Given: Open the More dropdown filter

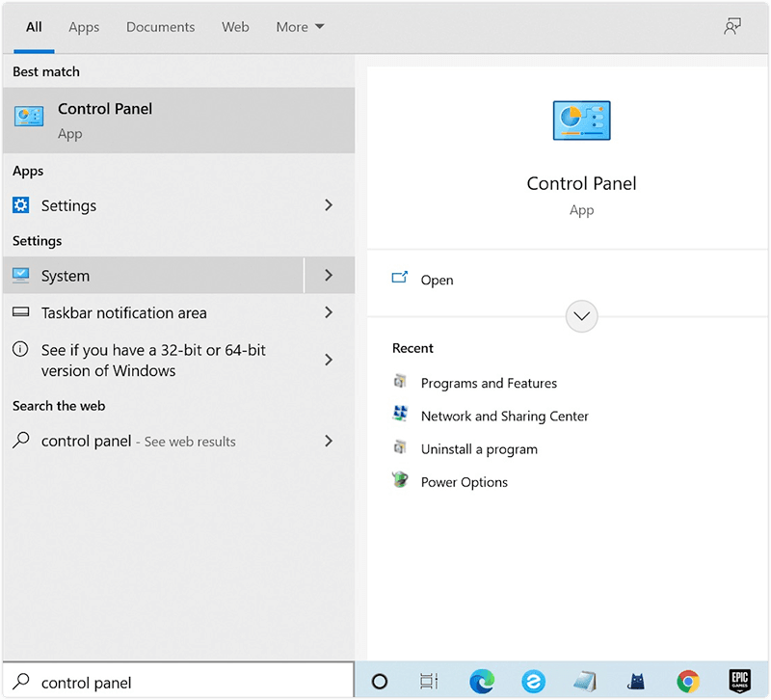Looking at the screenshot, I should click(x=300, y=27).
